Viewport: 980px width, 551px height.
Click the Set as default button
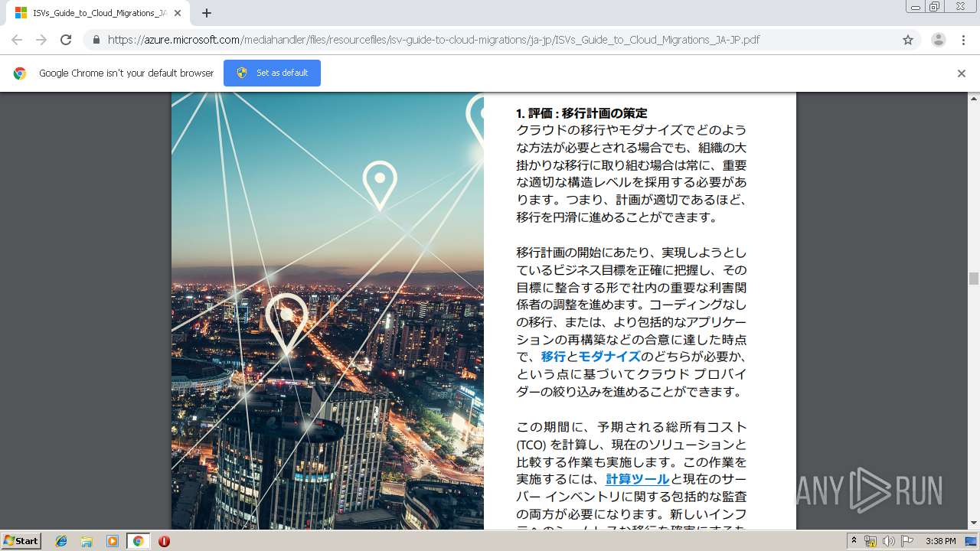(x=272, y=73)
